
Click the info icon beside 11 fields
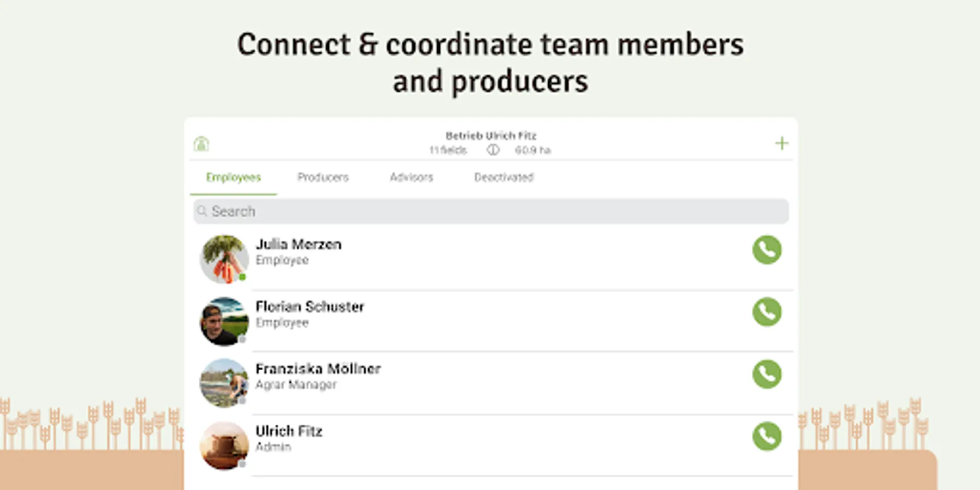493,150
